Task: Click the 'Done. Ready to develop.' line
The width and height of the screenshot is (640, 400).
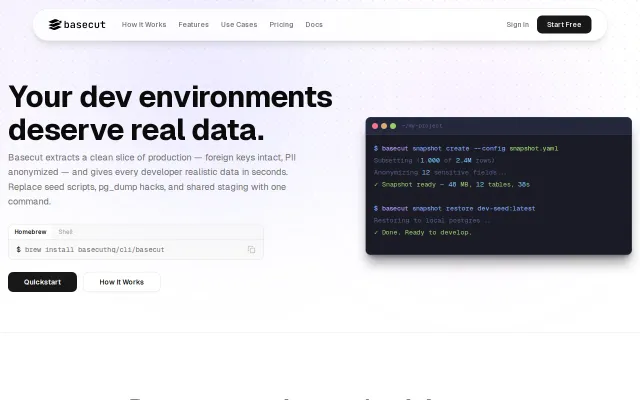Action: (423, 233)
